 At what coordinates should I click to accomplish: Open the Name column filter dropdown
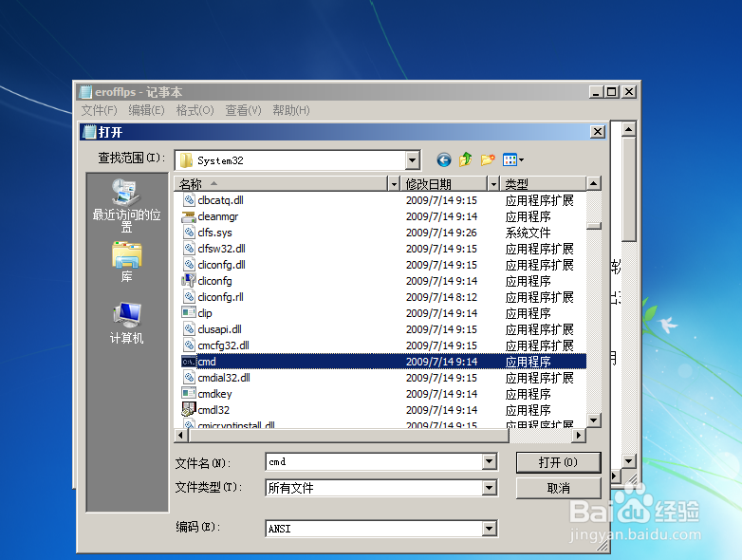pos(394,184)
